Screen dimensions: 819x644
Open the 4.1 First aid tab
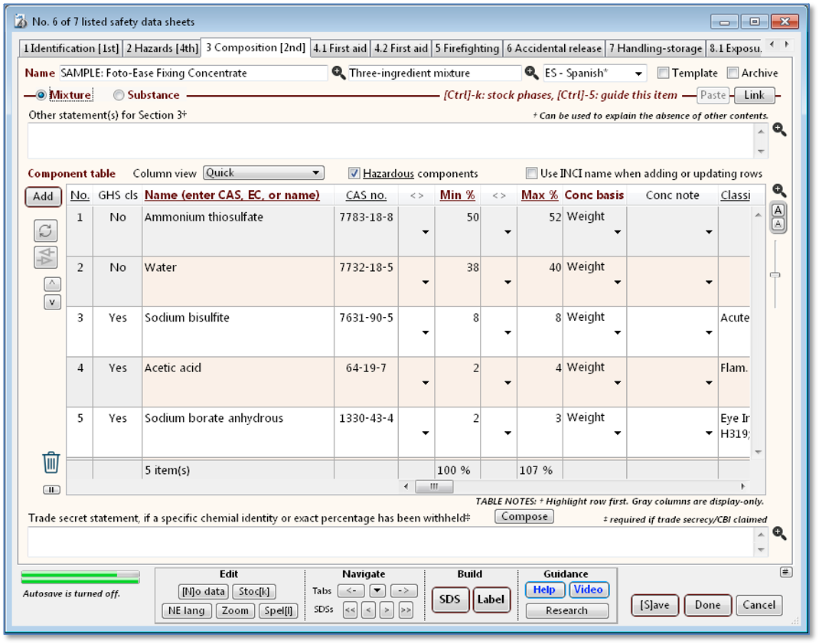(340, 48)
